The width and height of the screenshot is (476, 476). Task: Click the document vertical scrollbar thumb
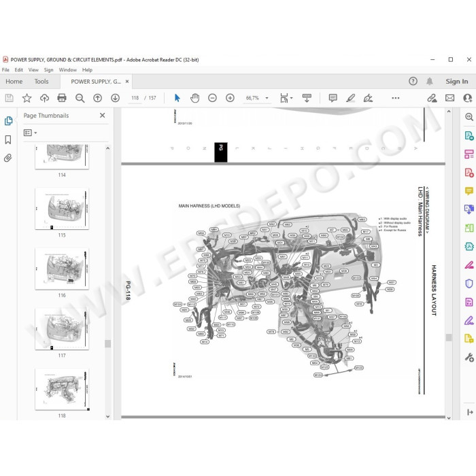(x=449, y=337)
